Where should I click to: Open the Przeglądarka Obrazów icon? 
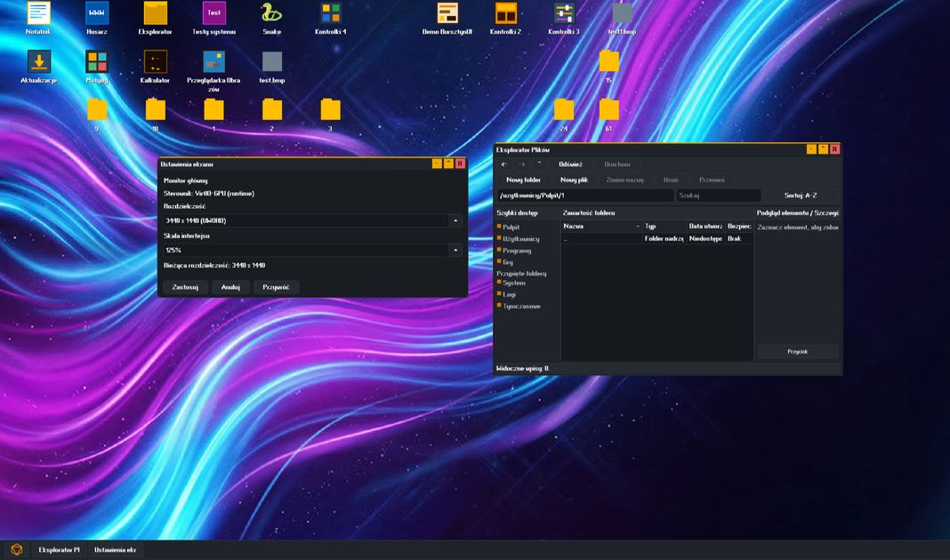click(x=213, y=61)
